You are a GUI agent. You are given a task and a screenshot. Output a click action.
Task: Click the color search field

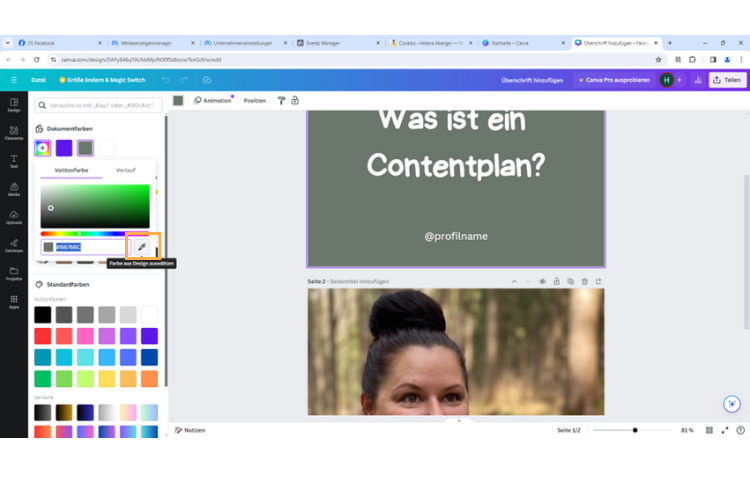[98, 105]
